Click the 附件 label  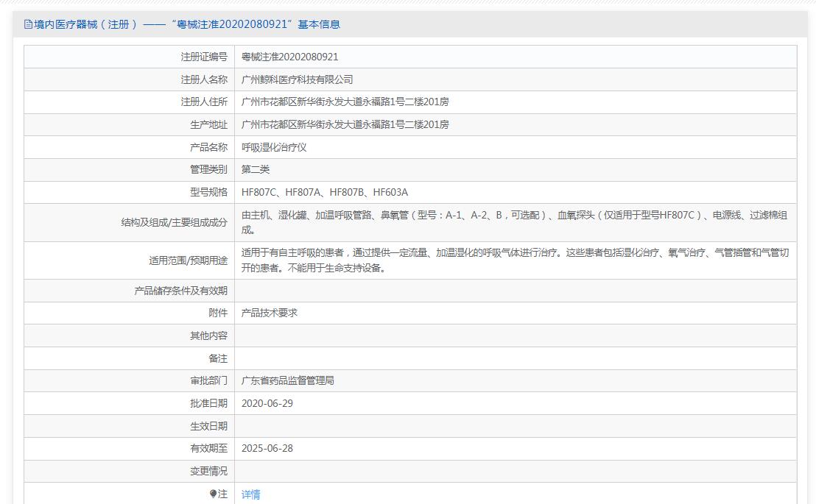pos(218,313)
